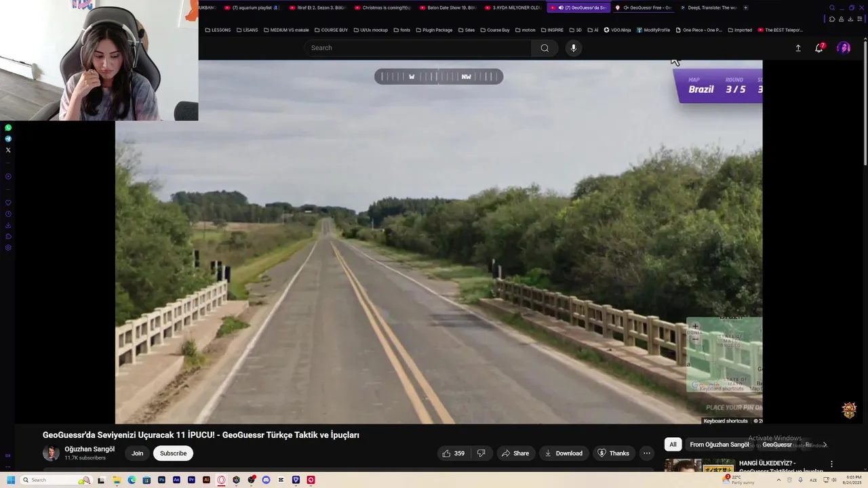Select the From Oğuzhan Sarıgöl chip

[x=719, y=445]
